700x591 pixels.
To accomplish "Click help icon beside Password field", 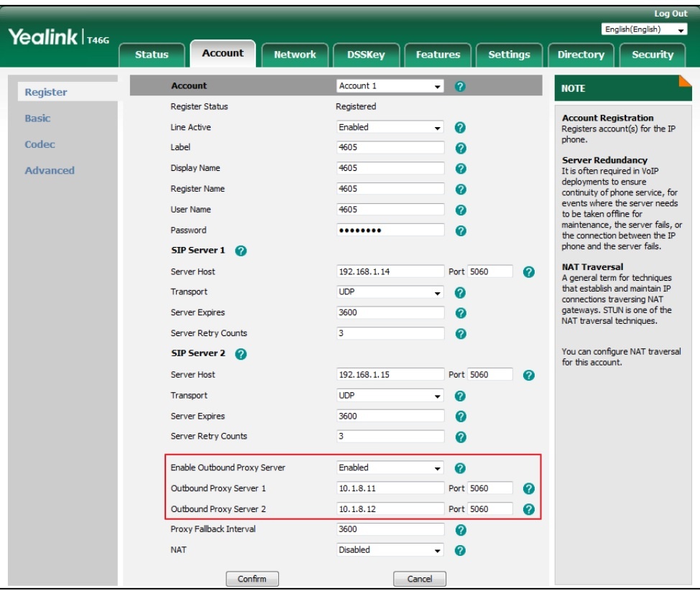I will coord(461,231).
